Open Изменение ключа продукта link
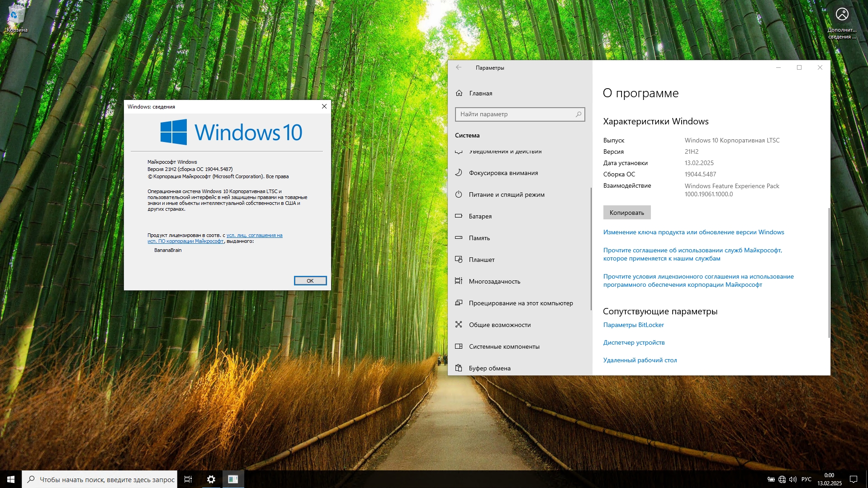Image resolution: width=868 pixels, height=488 pixels. coord(693,232)
